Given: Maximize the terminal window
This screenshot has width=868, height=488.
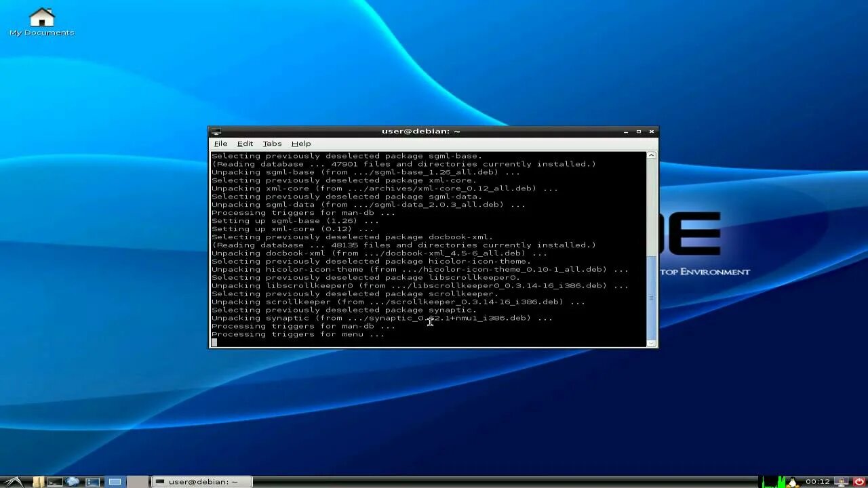Looking at the screenshot, I should [x=638, y=131].
